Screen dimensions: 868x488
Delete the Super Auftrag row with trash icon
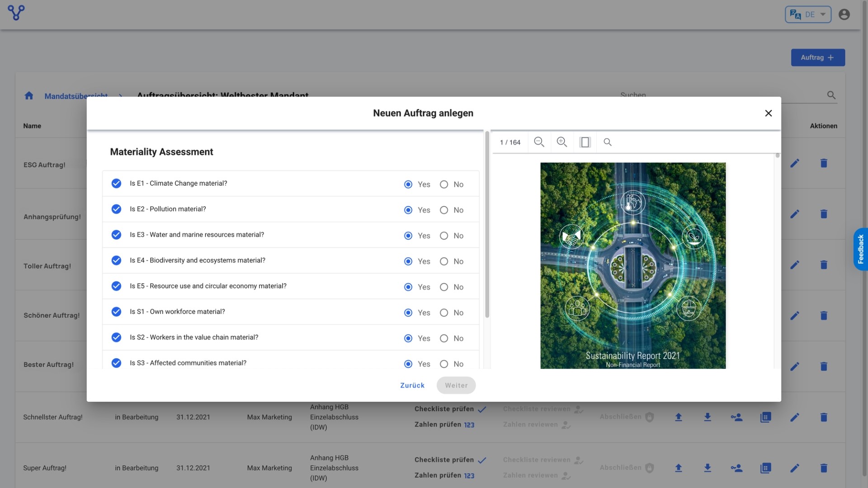[x=824, y=468]
